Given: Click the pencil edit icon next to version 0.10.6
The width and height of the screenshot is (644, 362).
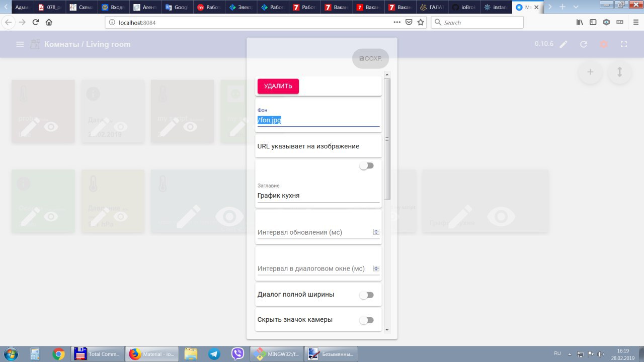Looking at the screenshot, I should (x=563, y=44).
